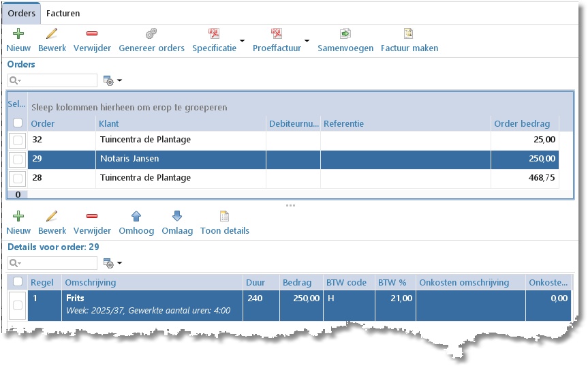Click the green plus Nieuw icon in order details toolbar
Screen dimensions: 588x368
click(18, 217)
